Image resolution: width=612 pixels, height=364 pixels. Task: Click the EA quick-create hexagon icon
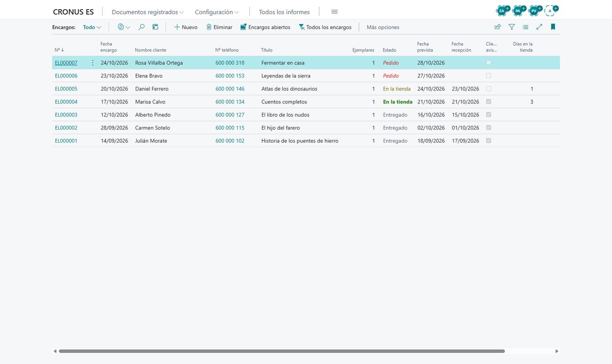point(503,11)
